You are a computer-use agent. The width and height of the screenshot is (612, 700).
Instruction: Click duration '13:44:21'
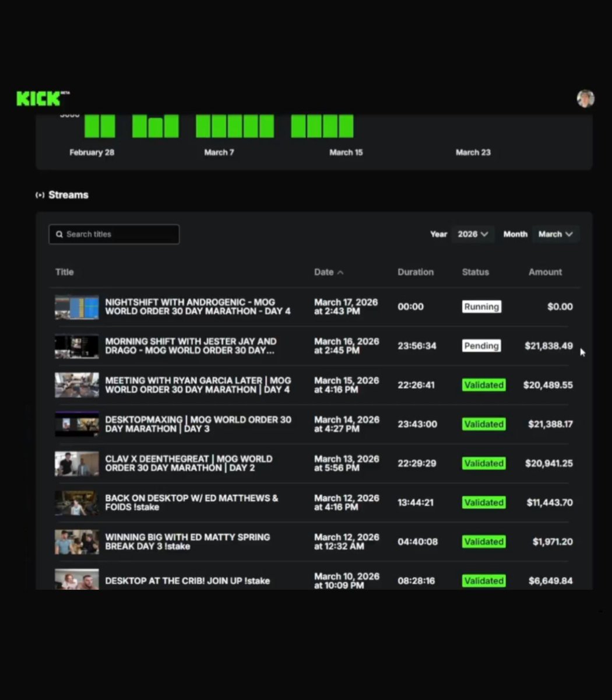pyautogui.click(x=416, y=502)
